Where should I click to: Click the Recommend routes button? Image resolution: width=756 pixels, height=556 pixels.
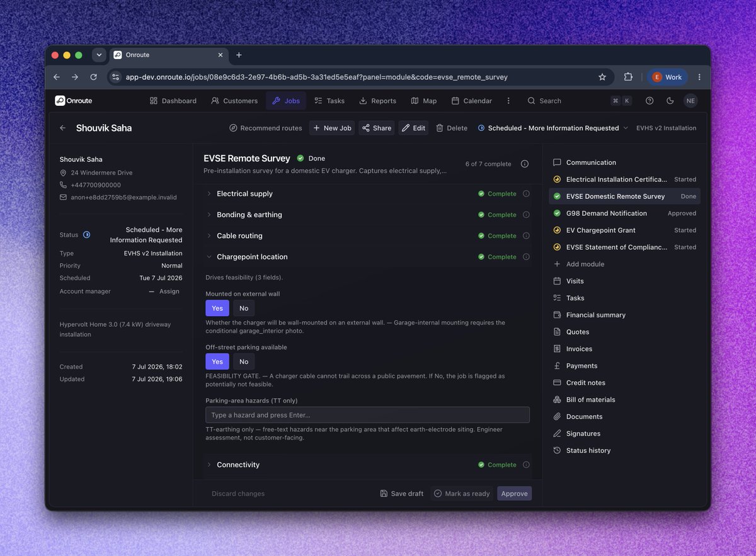click(265, 128)
